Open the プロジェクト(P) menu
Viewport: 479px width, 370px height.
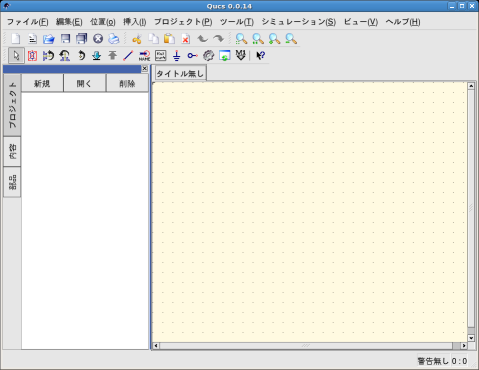coord(183,22)
